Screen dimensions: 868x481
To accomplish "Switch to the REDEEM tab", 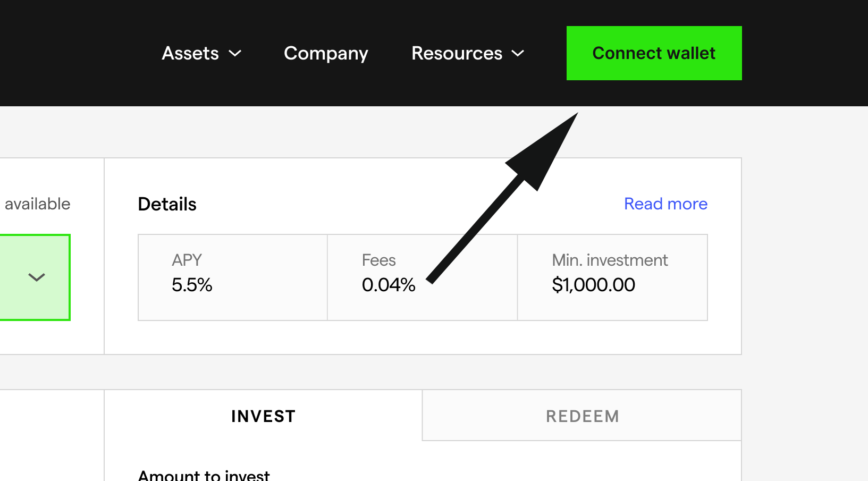I will [582, 416].
